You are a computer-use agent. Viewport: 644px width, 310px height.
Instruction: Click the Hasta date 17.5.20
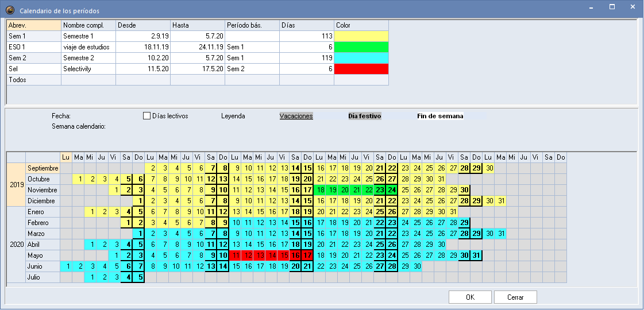[198, 69]
